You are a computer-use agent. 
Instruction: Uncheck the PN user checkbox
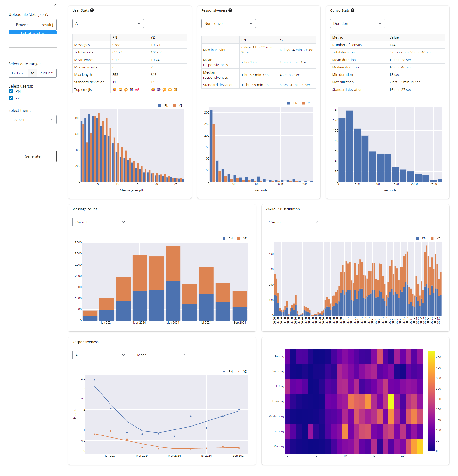coord(11,91)
